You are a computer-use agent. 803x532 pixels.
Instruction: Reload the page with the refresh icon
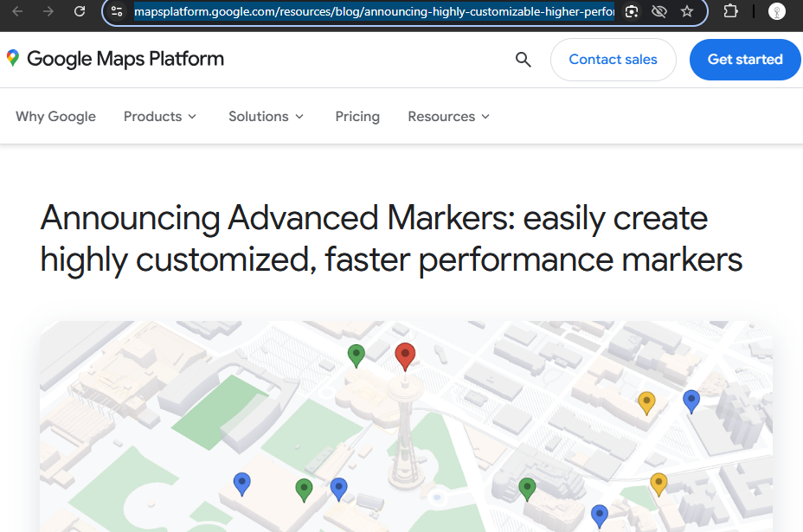pos(80,11)
